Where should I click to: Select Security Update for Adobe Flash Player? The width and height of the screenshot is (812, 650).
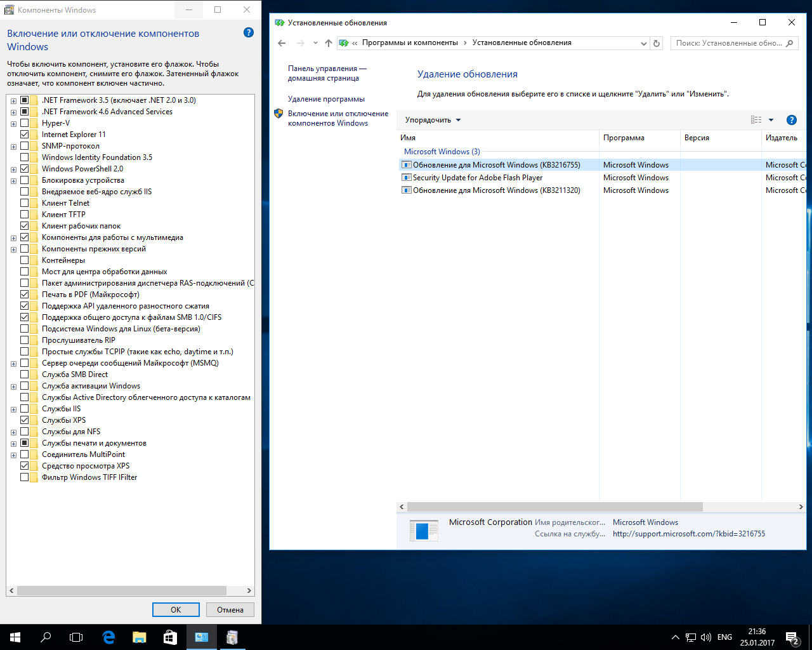pos(478,178)
